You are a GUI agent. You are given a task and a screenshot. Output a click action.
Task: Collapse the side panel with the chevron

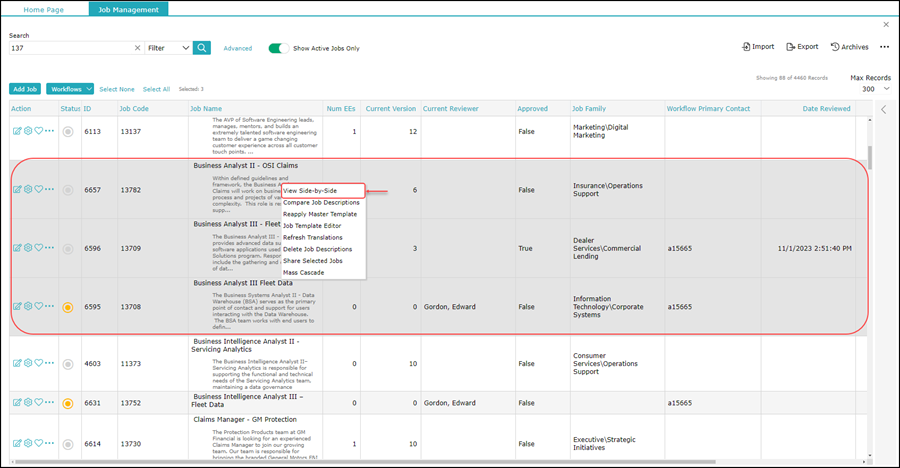point(883,109)
